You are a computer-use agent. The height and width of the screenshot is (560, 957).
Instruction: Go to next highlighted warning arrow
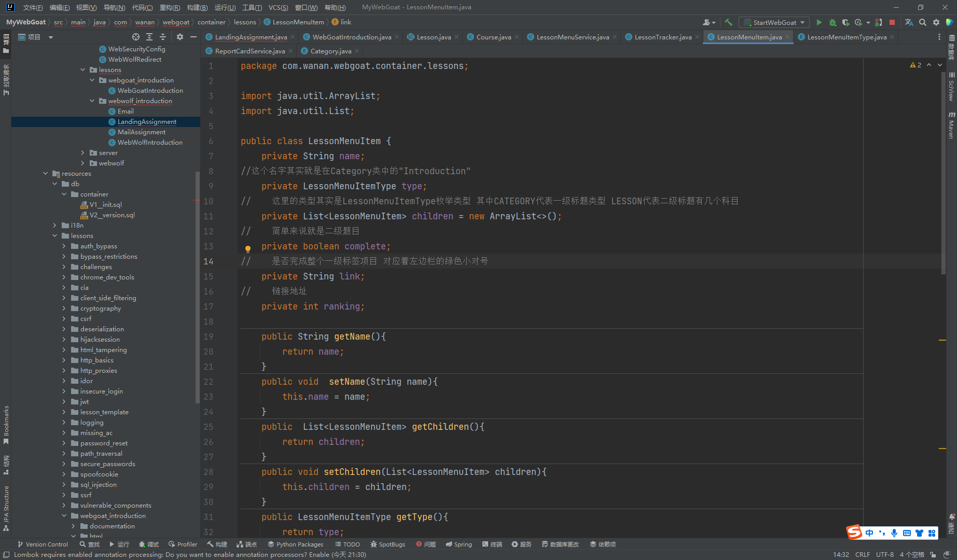point(940,65)
